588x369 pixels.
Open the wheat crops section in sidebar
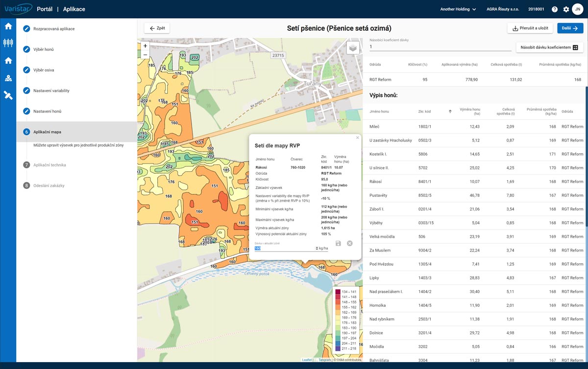pos(8,43)
